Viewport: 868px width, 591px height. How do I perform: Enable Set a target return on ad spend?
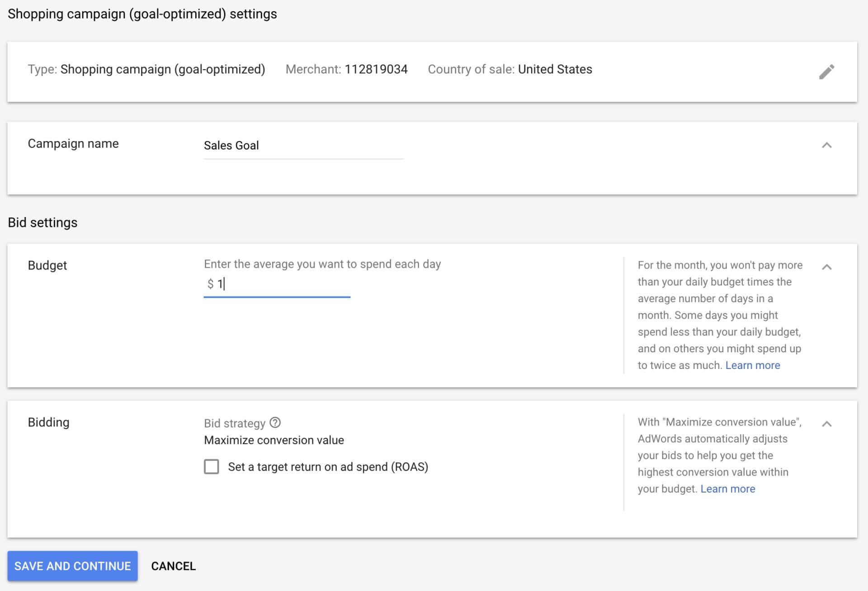(211, 467)
